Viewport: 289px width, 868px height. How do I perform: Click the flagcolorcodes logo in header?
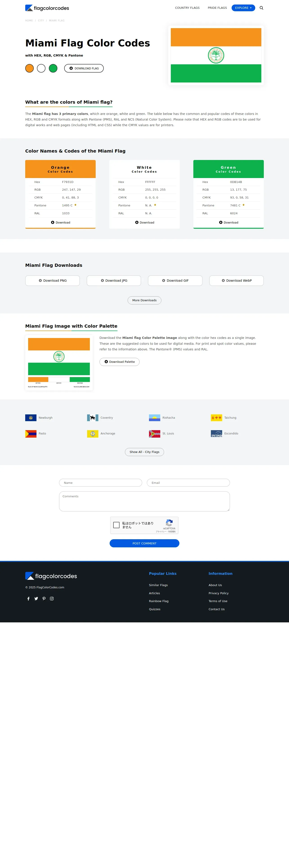coord(47,8)
